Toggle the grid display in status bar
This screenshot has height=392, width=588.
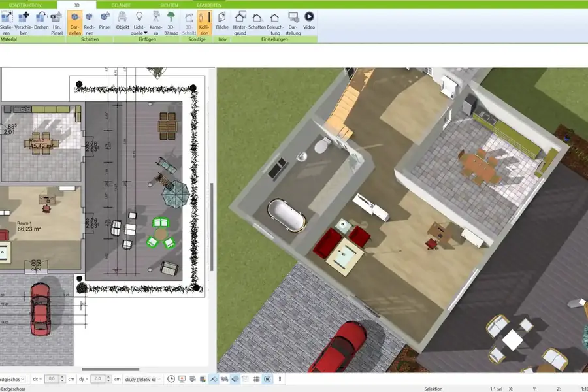point(256,379)
